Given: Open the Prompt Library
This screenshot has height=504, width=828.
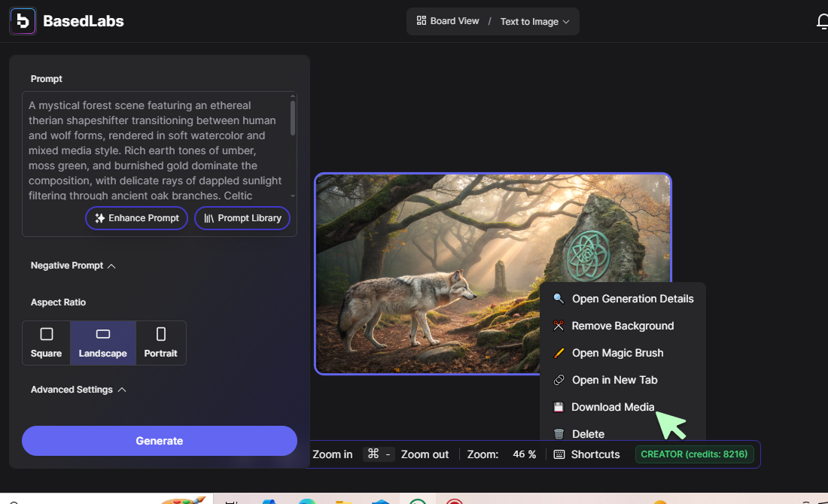Looking at the screenshot, I should 242,218.
